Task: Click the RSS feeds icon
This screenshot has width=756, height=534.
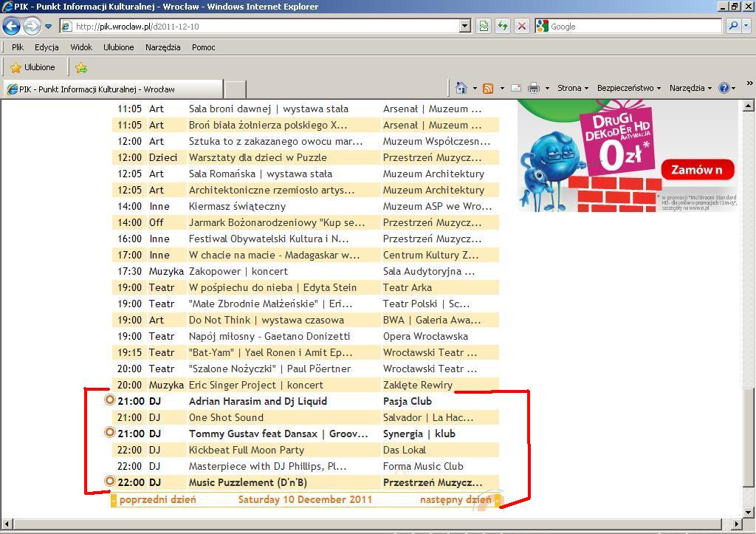Action: coord(488,88)
